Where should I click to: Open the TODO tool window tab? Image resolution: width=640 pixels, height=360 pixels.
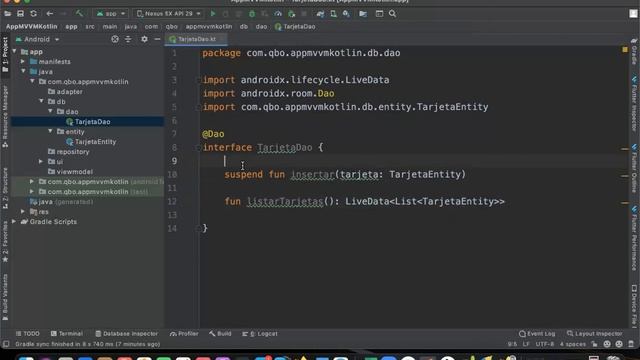pos(27,333)
